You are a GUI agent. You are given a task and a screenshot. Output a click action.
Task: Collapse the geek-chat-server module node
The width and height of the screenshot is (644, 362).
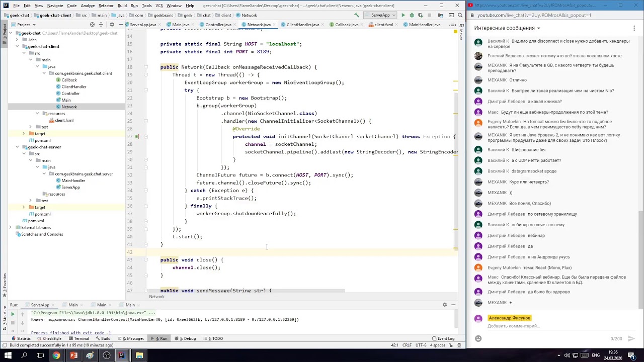pyautogui.click(x=17, y=147)
